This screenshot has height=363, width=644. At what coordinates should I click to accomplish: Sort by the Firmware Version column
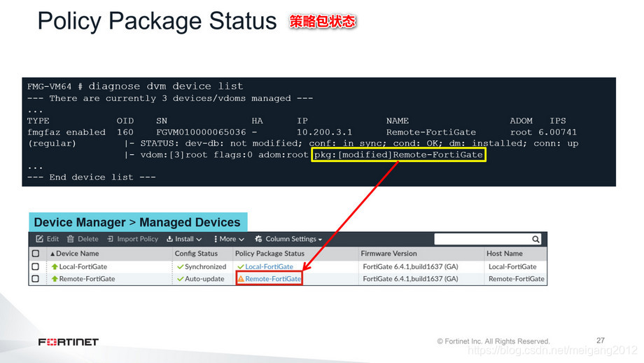(388, 254)
